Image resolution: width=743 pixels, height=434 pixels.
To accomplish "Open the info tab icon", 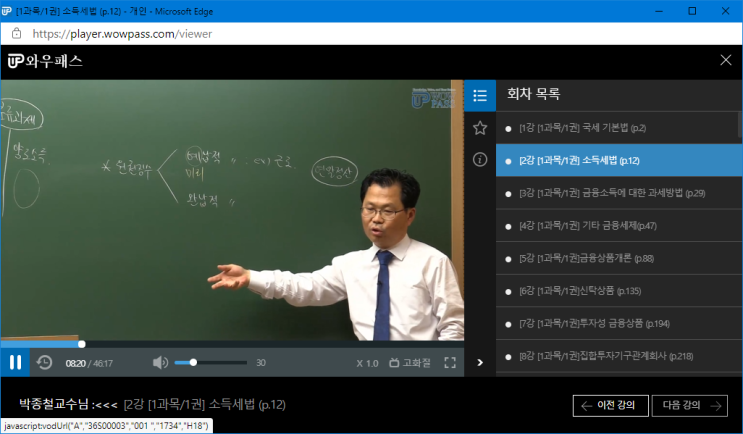I will coord(480,160).
